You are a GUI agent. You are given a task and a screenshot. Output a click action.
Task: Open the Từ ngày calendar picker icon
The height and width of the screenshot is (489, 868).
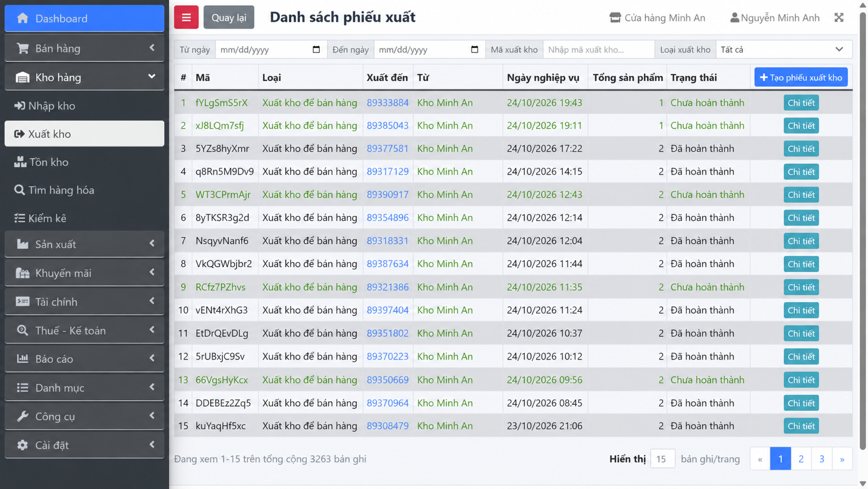[x=316, y=49]
